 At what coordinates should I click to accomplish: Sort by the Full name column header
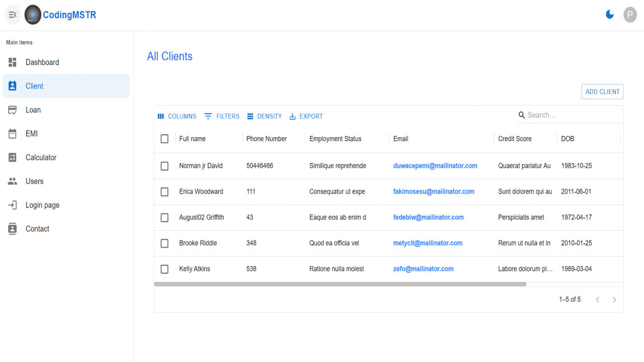(192, 139)
